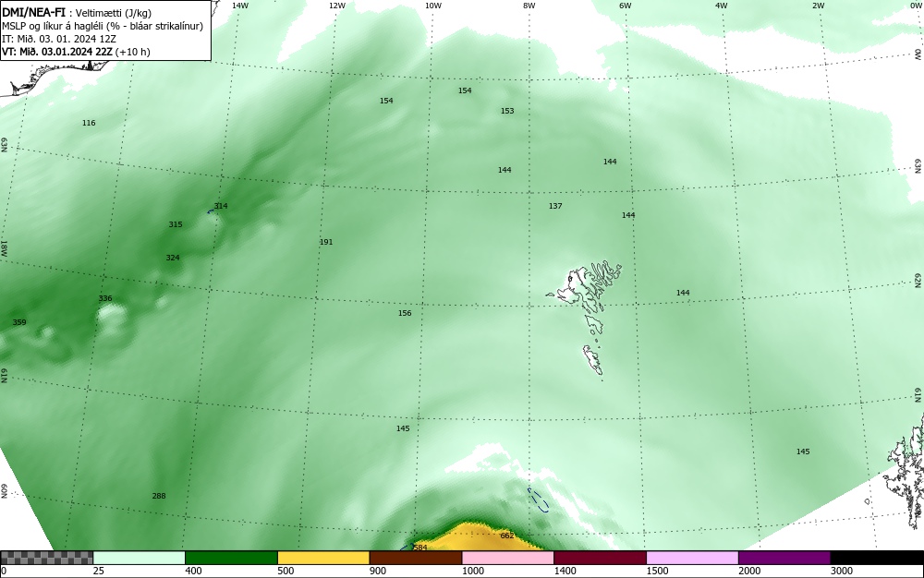Select the black above-3000 legend swatch
The width and height of the screenshot is (924, 578).
point(877,558)
